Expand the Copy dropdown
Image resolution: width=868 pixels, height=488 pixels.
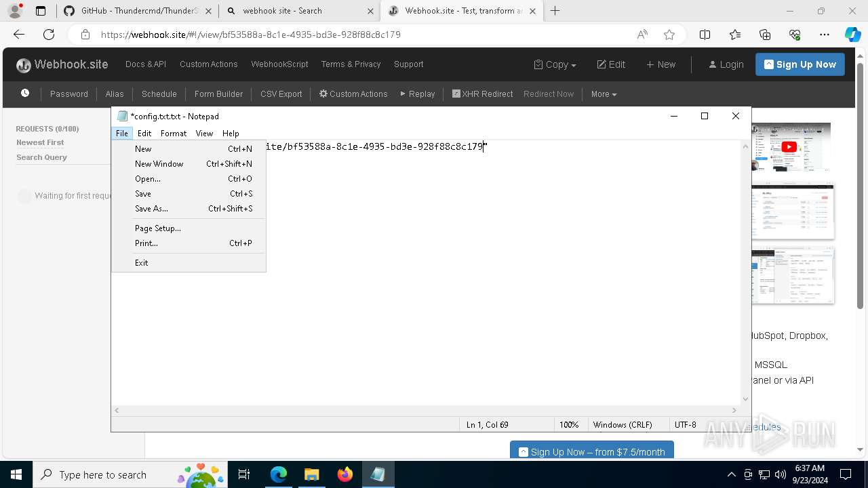point(555,64)
